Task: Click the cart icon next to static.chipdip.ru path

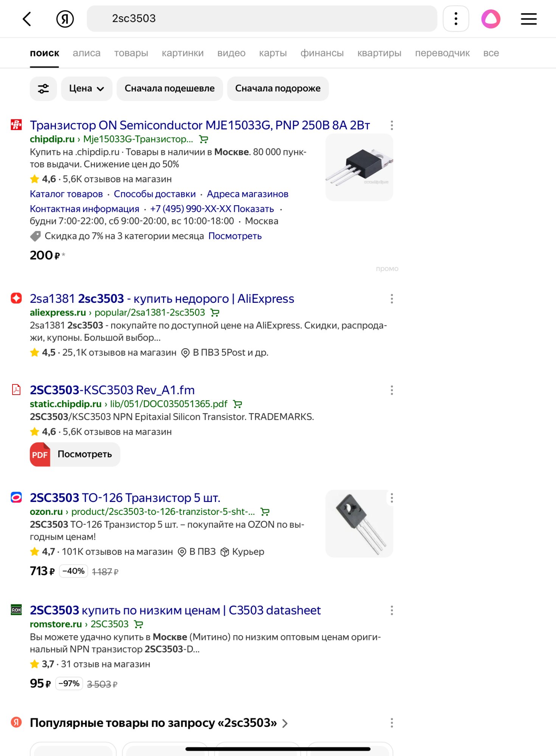Action: click(238, 404)
